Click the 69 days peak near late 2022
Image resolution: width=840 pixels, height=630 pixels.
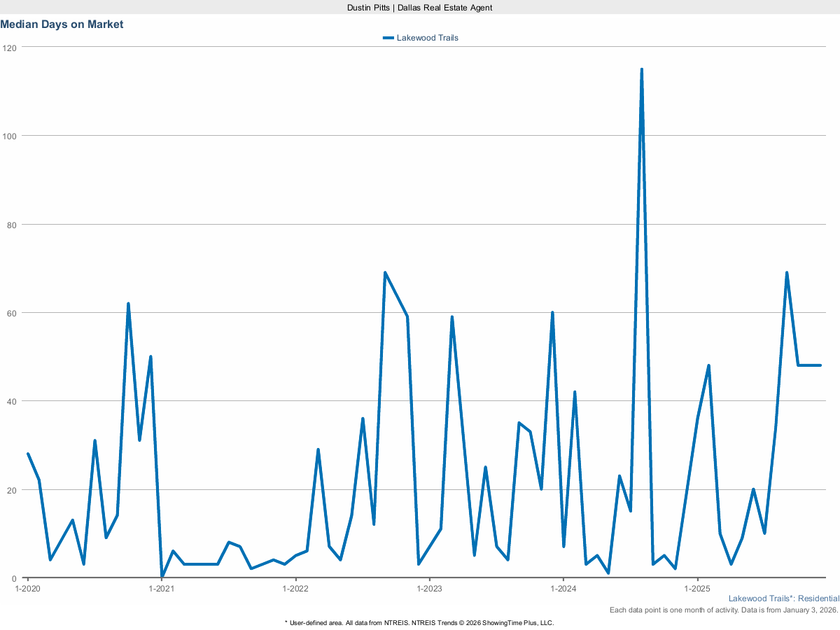pos(384,272)
